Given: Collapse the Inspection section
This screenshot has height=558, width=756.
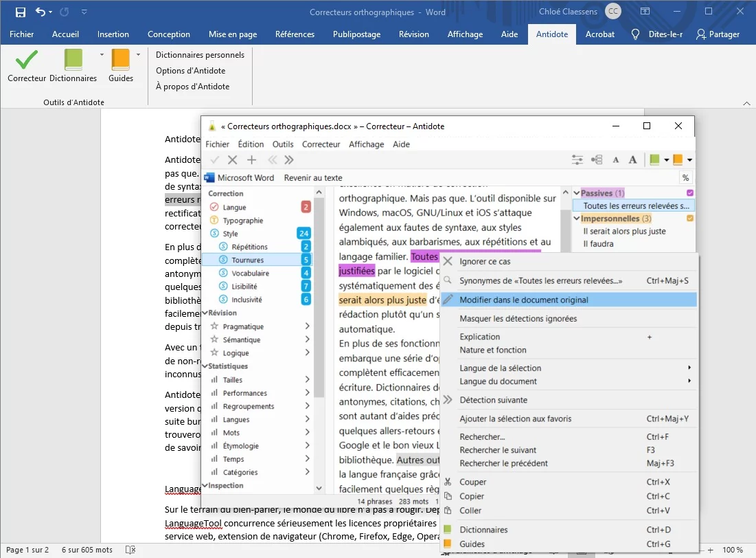Looking at the screenshot, I should click(x=205, y=486).
